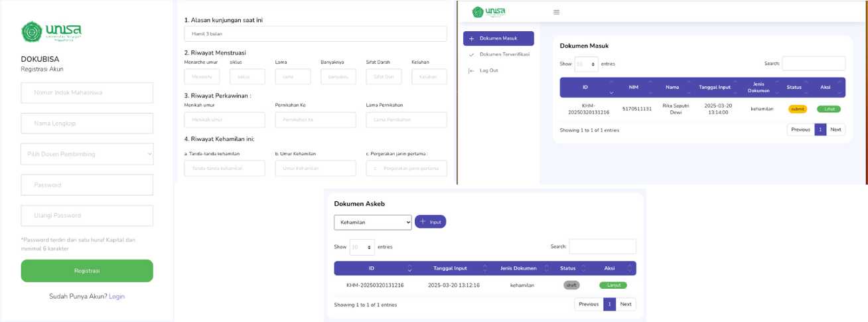Viewport: 868px width, 322px height.
Task: Click the Nomor Induk Mahasiswa field
Action: pyautogui.click(x=87, y=93)
